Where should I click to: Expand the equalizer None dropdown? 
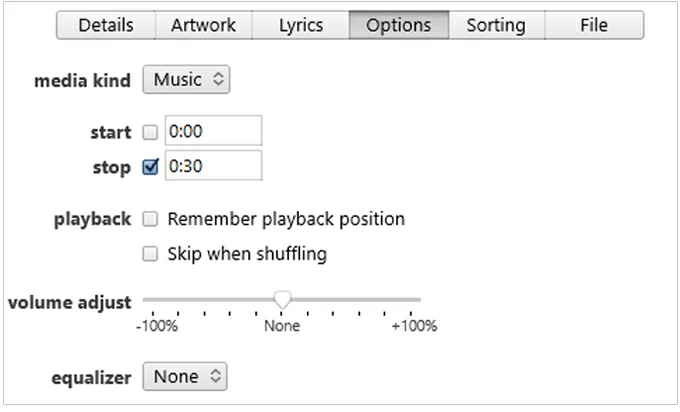point(186,377)
